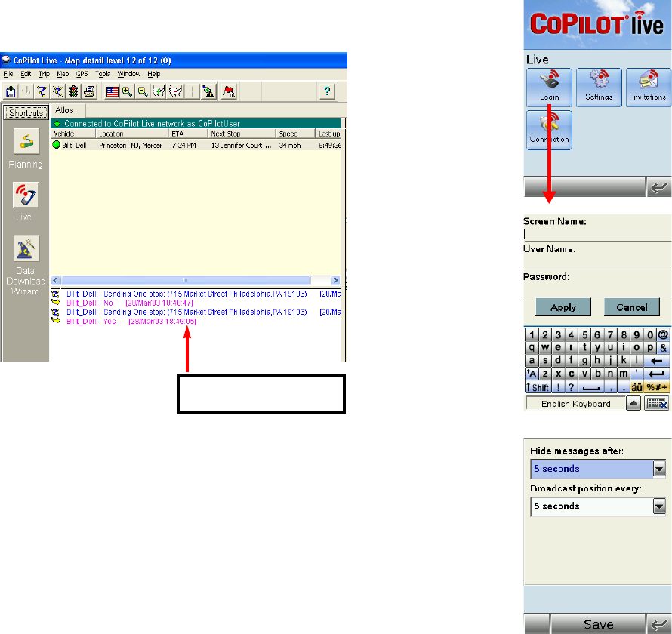Click the Screen Name input field

point(597,234)
